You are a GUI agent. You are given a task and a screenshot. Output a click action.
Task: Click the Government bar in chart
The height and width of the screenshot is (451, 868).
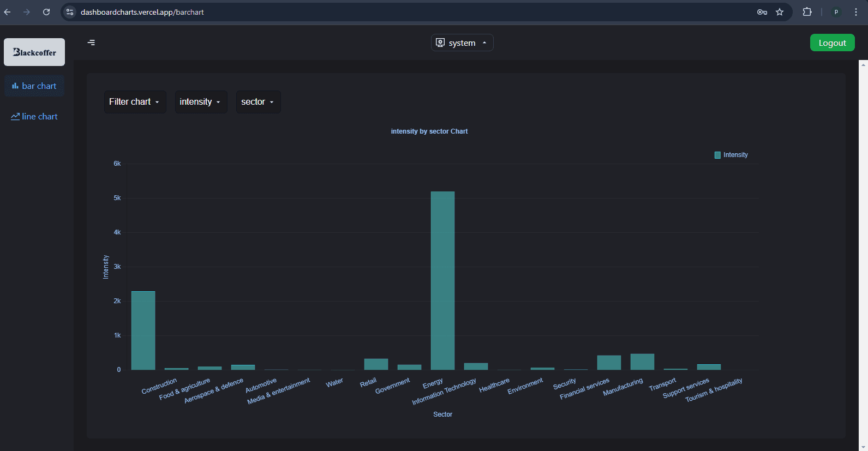(409, 367)
